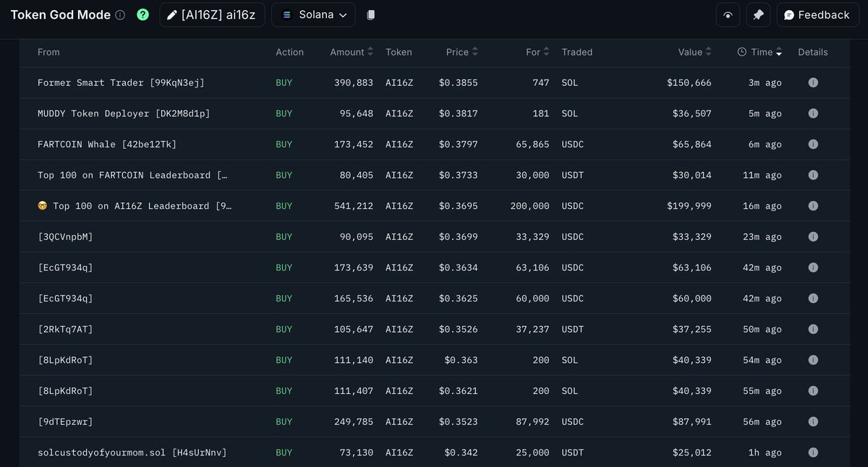Image resolution: width=868 pixels, height=467 pixels.
Task: Open details for solcustodyofyourmom.sol row
Action: [812, 452]
